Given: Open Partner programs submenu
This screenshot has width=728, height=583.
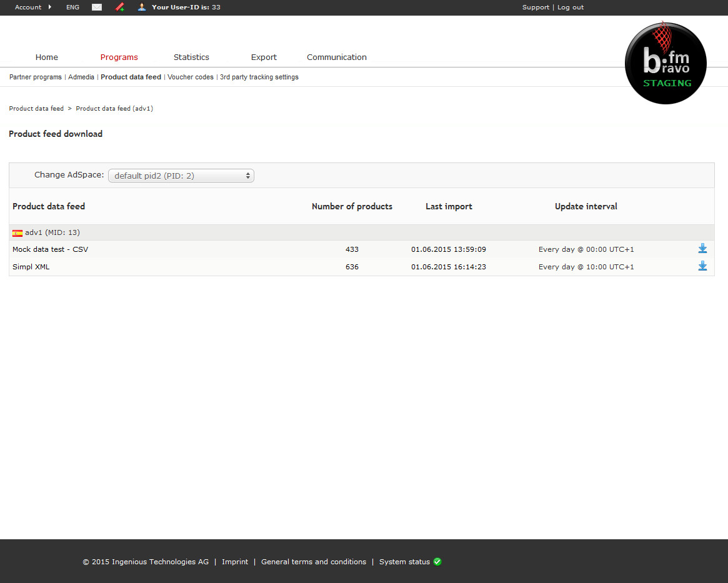Looking at the screenshot, I should point(35,77).
